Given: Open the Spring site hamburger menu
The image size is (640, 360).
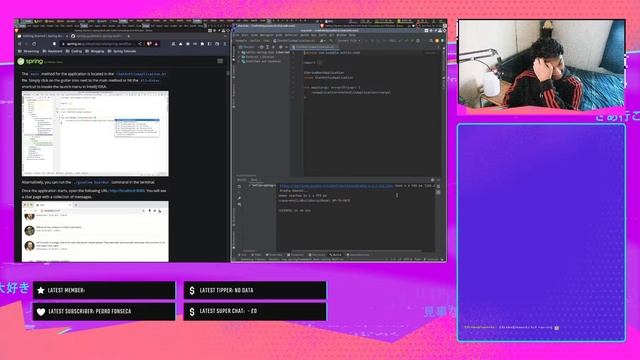Looking at the screenshot, I should click(220, 61).
